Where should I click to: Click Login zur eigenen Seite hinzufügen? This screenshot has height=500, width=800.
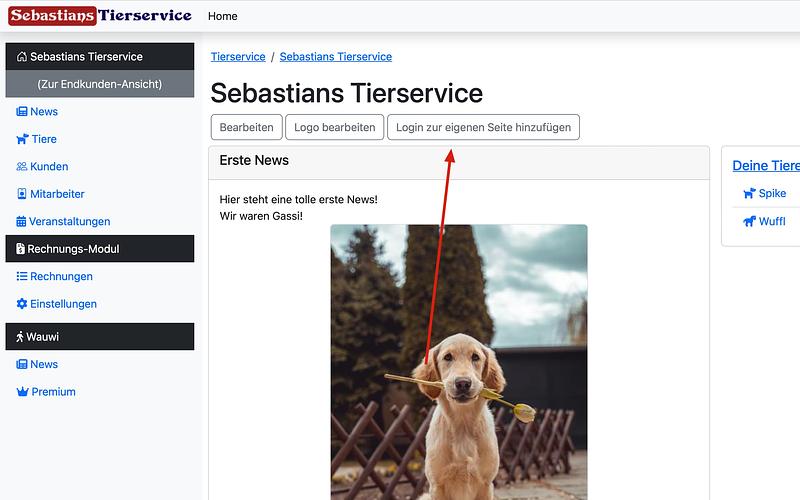tap(483, 128)
